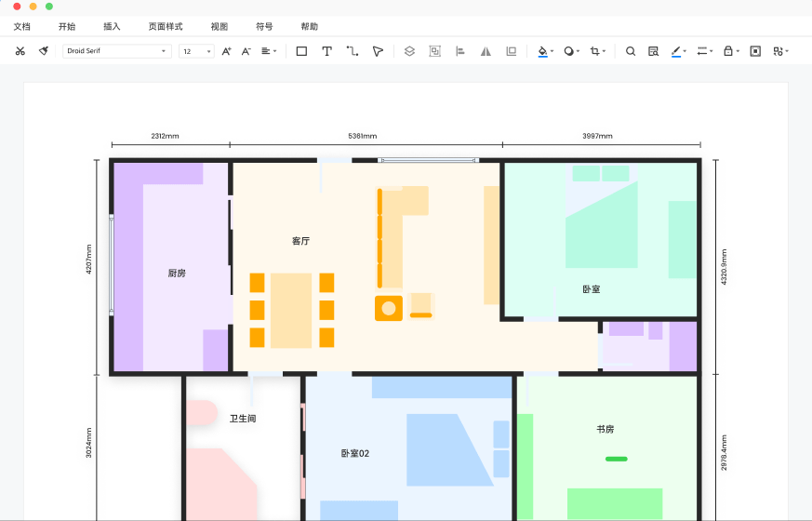
Task: Pick the connector line tool
Action: (353, 51)
